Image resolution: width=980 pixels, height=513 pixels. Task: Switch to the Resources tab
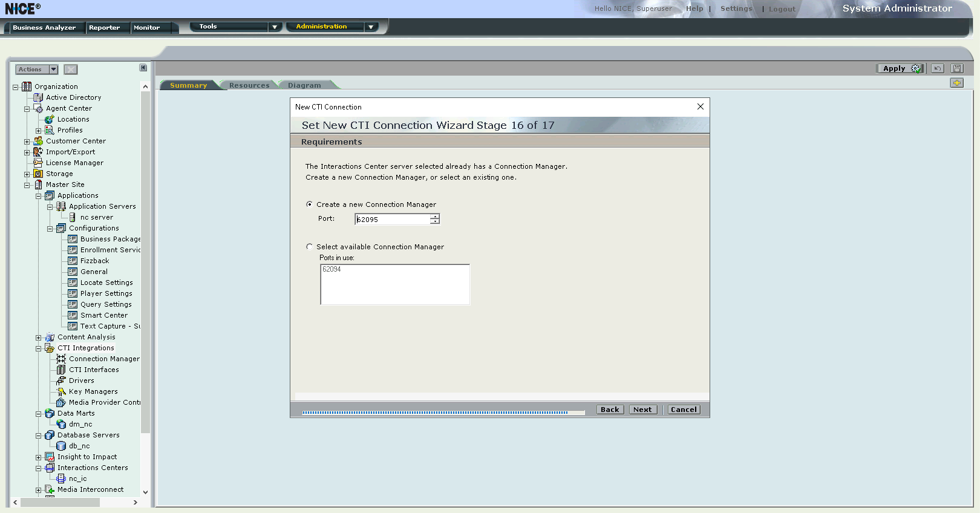249,85
